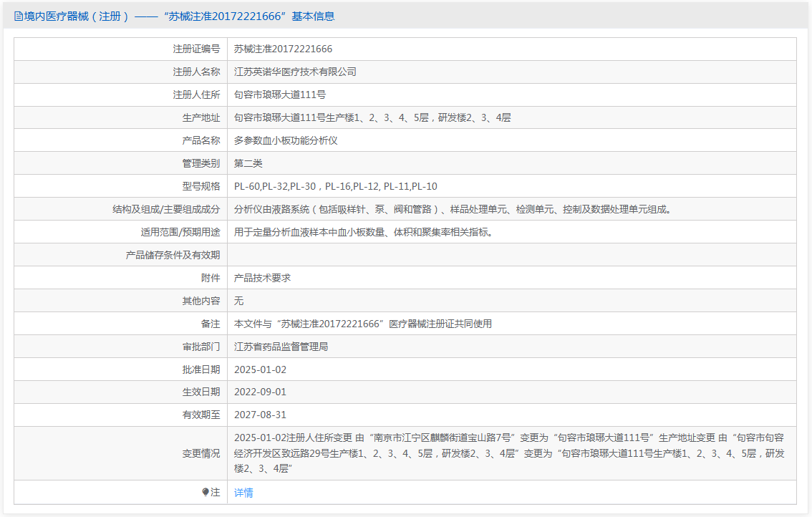The image size is (812, 517).
Task: Select remark text starting 本文件与
Action: click(363, 324)
